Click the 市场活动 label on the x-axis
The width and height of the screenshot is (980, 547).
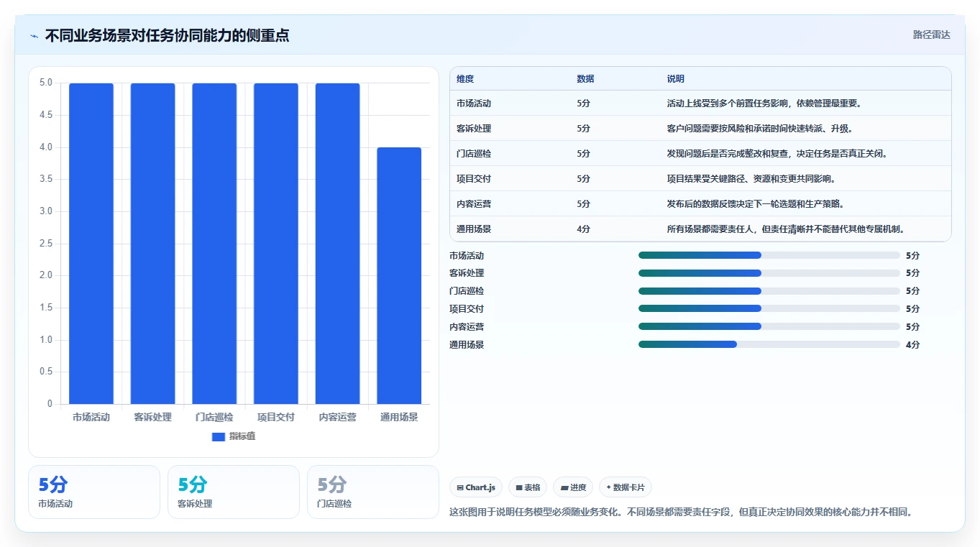click(x=91, y=417)
